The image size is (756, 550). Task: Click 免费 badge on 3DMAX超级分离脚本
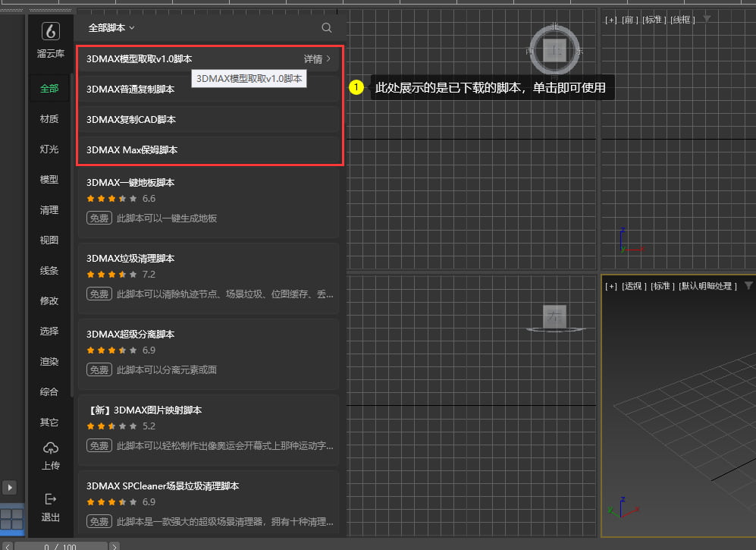[x=99, y=369]
